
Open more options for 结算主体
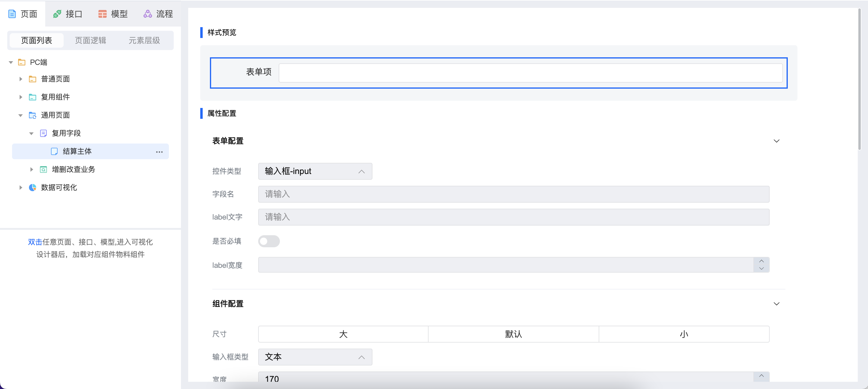(x=159, y=152)
